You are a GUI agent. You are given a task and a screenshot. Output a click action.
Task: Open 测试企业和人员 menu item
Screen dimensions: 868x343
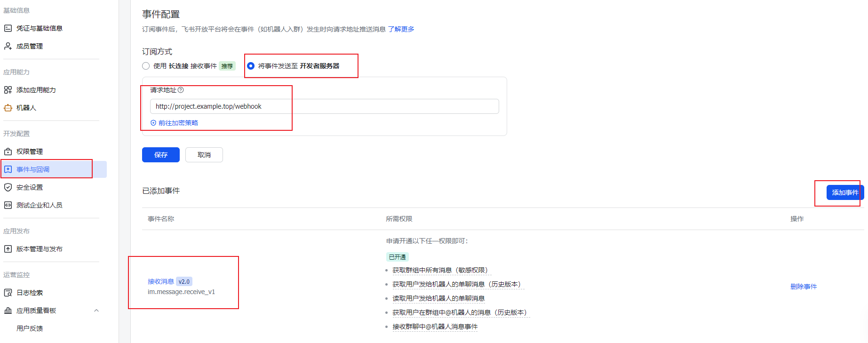pyautogui.click(x=39, y=205)
